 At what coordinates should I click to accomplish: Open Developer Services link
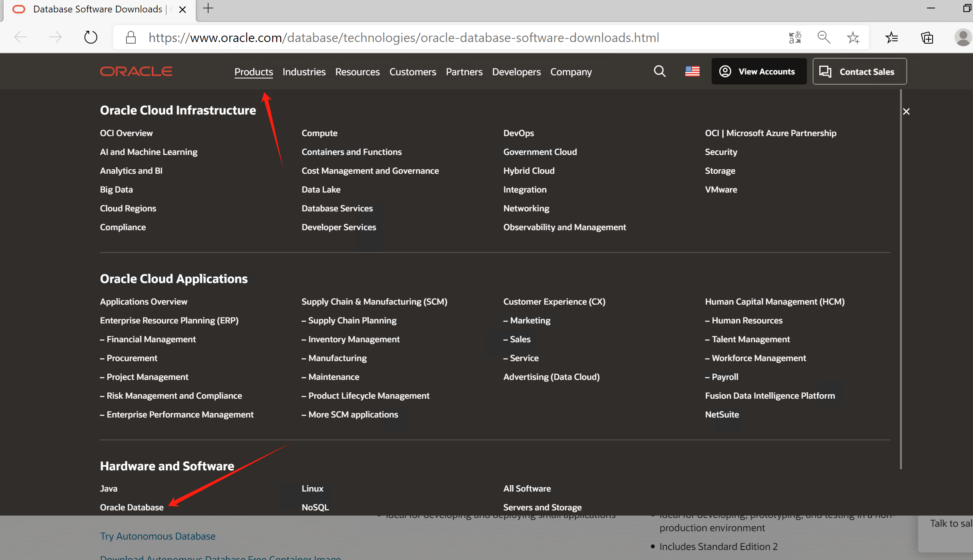coord(339,227)
